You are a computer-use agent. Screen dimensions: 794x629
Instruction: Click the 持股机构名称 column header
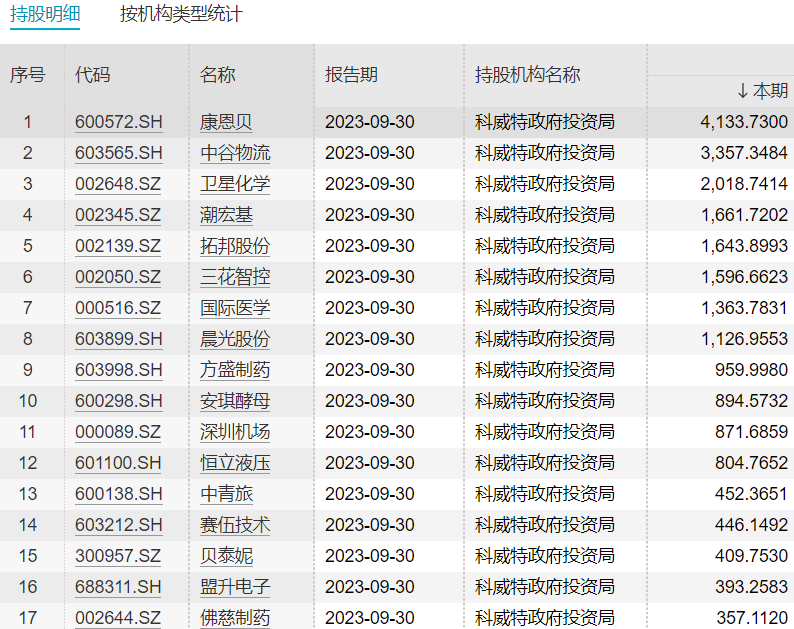click(x=528, y=75)
